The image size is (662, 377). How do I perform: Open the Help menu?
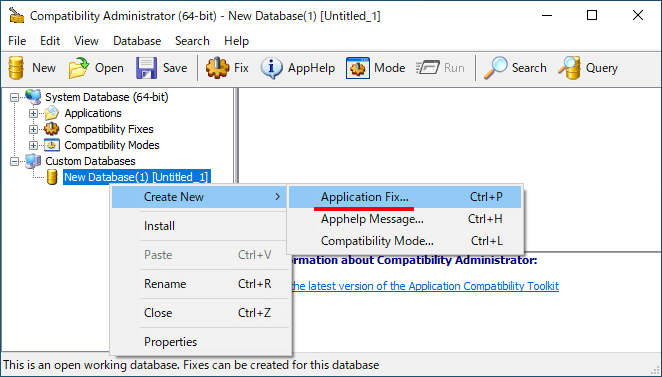coord(236,41)
